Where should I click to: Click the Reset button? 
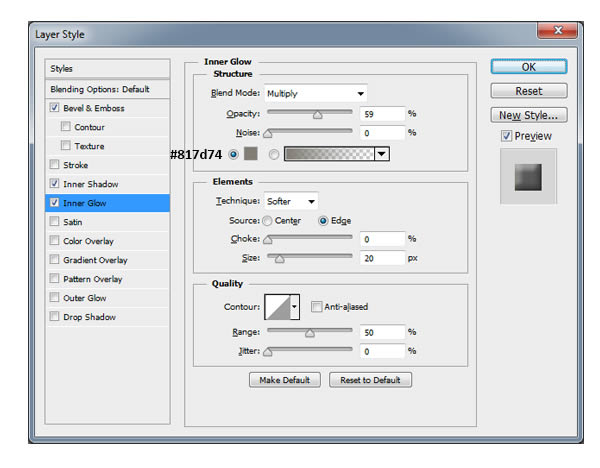(x=528, y=91)
